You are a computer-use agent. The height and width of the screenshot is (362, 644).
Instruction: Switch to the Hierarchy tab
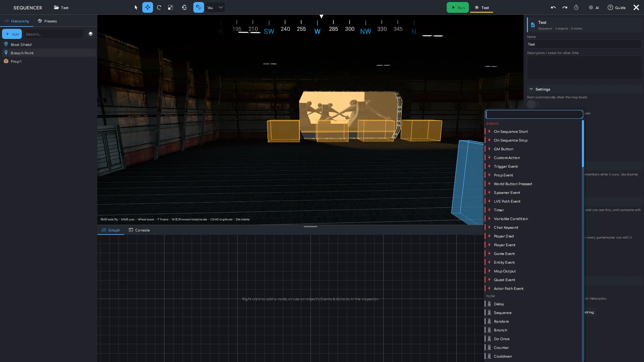point(17,21)
